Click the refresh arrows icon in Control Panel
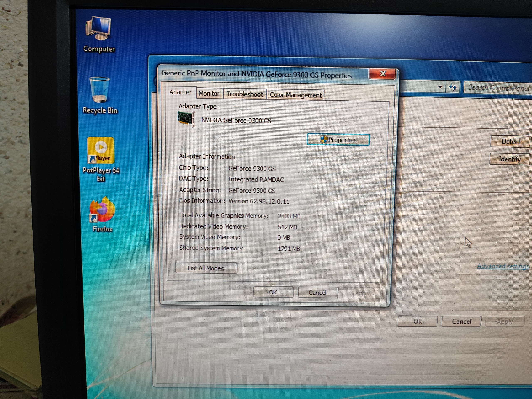Image resolution: width=532 pixels, height=399 pixels. (x=453, y=87)
